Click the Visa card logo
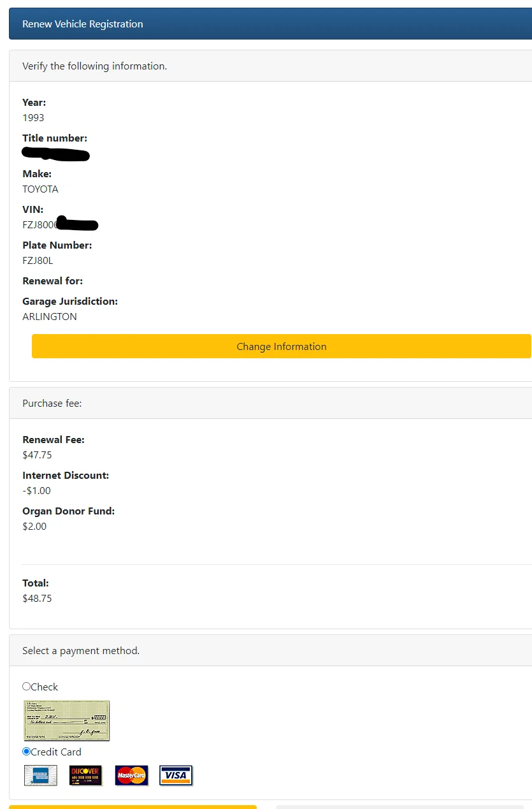 point(176,775)
